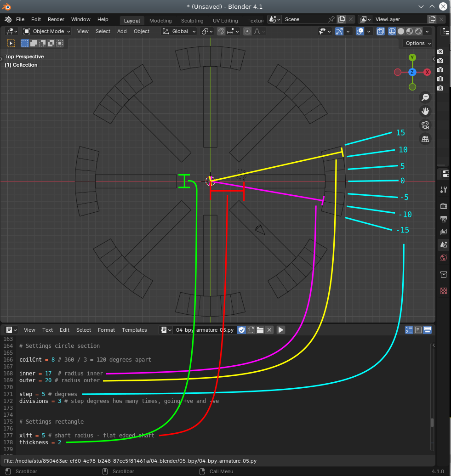The image size is (451, 476).
Task: Switch perspective/orthographic with grid icon
Action: (425, 139)
